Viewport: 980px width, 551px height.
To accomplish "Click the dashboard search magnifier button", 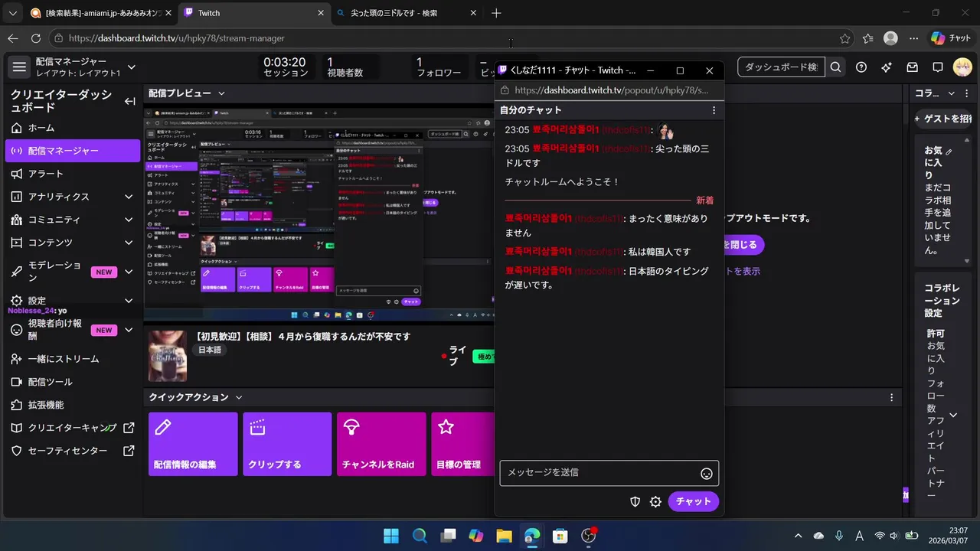I will pos(835,67).
